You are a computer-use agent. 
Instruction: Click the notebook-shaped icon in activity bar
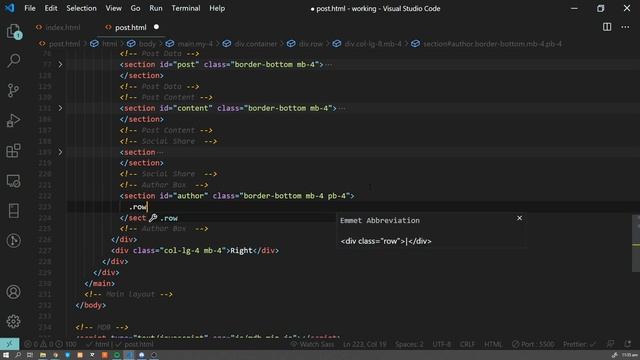13,211
